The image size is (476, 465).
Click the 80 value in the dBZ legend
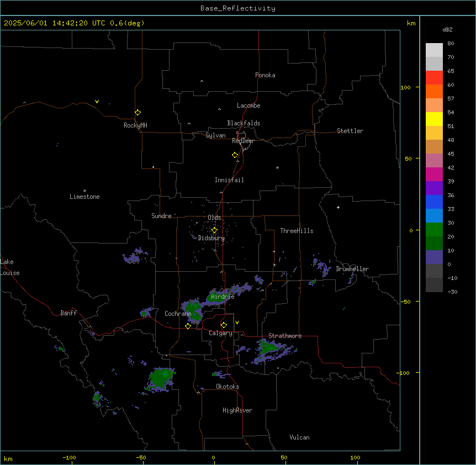coord(451,44)
